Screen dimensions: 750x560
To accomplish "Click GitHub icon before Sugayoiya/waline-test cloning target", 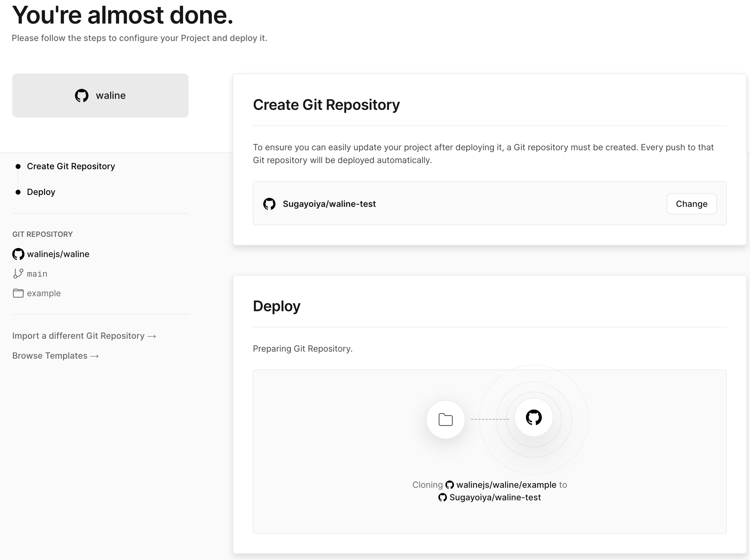I will coord(442,497).
